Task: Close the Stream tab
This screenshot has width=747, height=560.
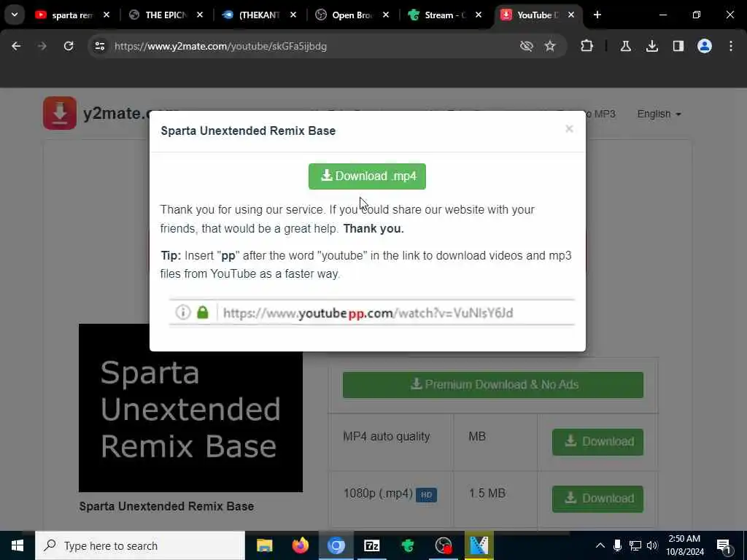Action: coord(479,15)
